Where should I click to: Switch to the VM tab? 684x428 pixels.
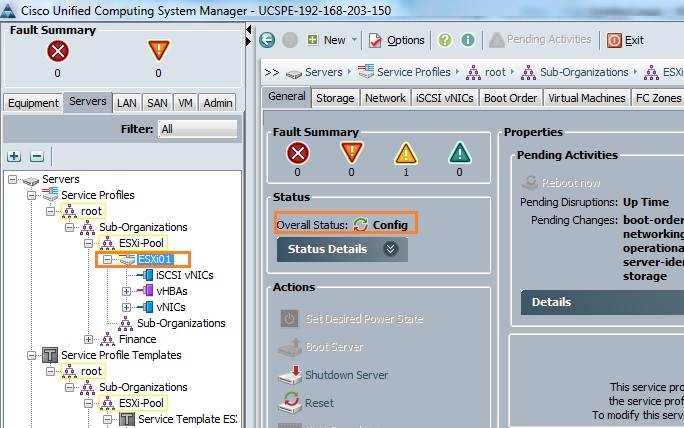[185, 103]
